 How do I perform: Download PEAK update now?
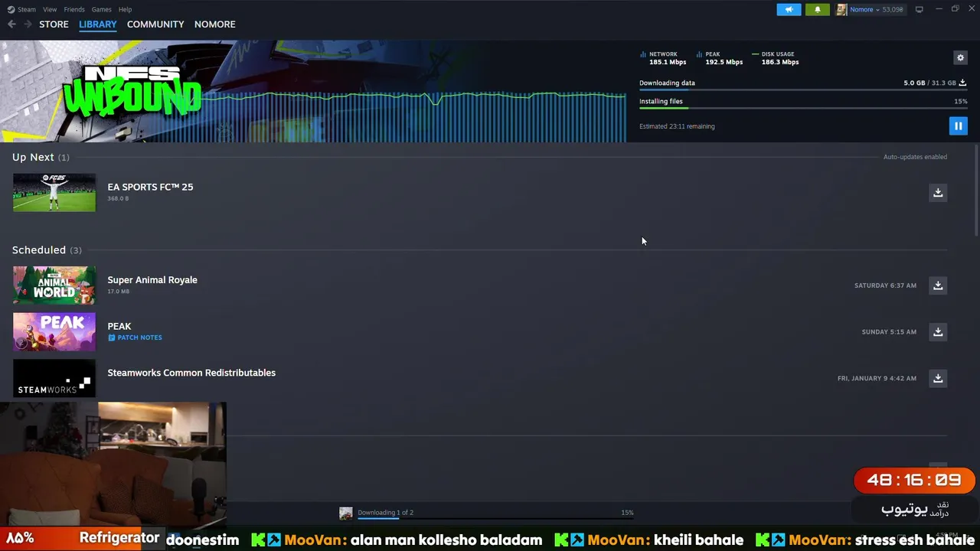pyautogui.click(x=938, y=331)
